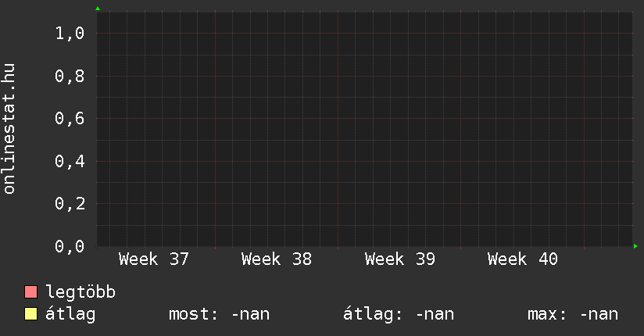The image size is (644, 336).
Task: Click the 0,6 y-axis tick label
Action: [70, 119]
